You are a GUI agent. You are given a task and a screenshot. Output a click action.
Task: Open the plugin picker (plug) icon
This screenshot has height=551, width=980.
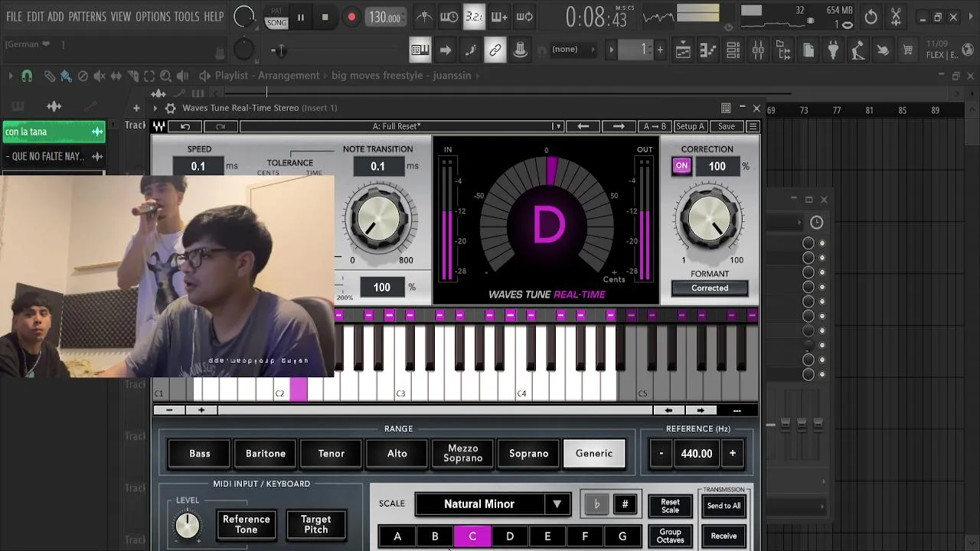(x=833, y=51)
